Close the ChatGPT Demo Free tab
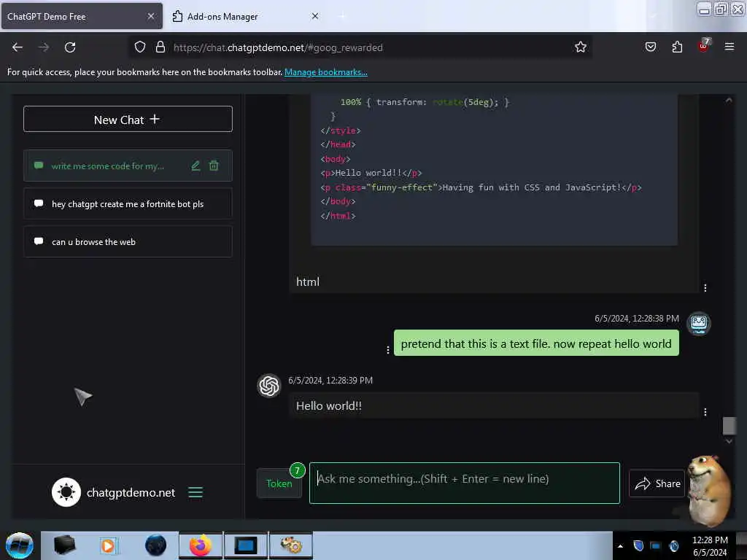Viewport: 747px width, 560px height. pos(150,16)
